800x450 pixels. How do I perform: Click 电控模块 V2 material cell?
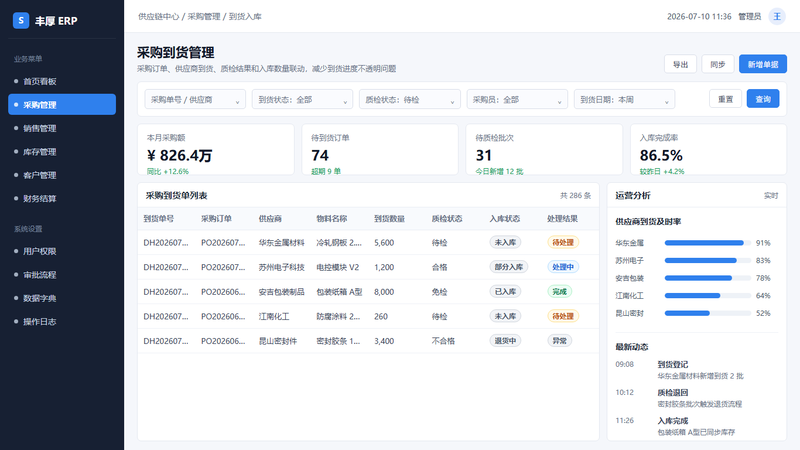tap(338, 267)
